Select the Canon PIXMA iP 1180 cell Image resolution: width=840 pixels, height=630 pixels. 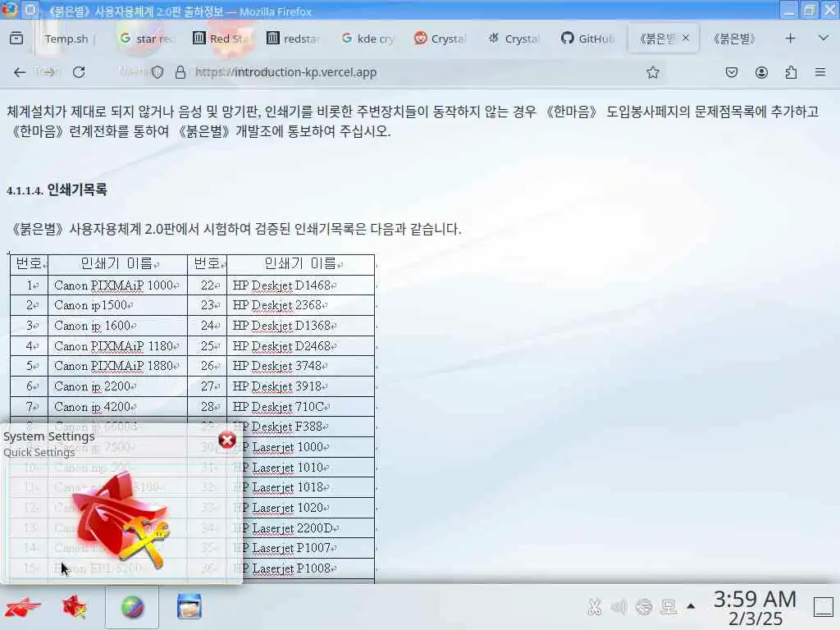click(118, 346)
